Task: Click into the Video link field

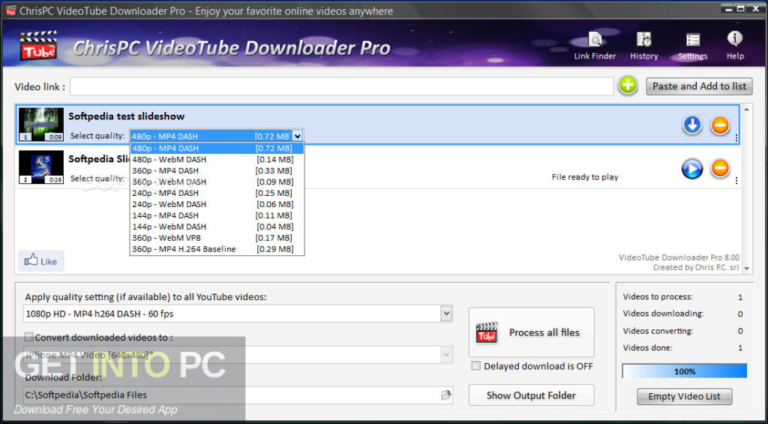Action: coord(341,87)
